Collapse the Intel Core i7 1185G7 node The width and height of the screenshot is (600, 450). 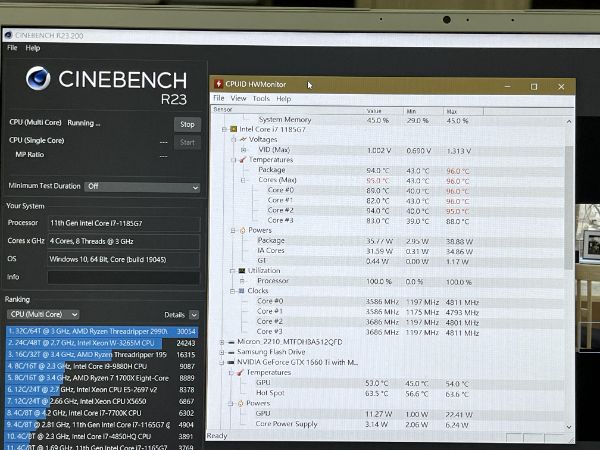(x=224, y=129)
